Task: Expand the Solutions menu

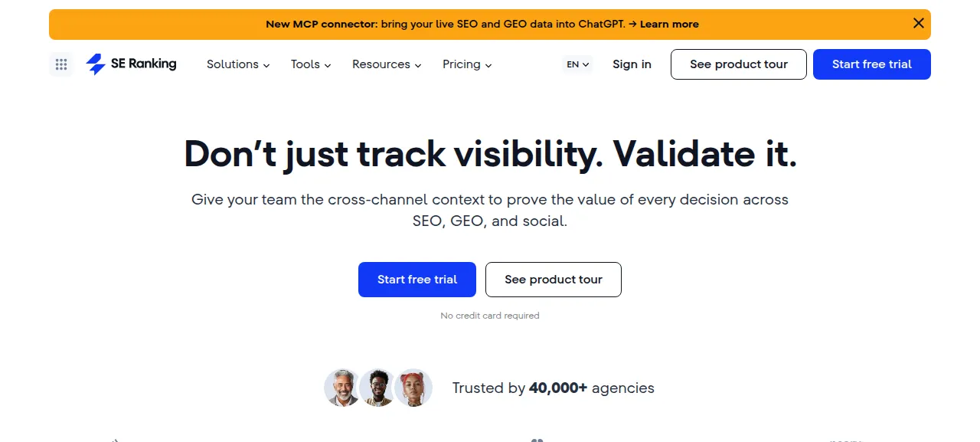Action: (238, 64)
